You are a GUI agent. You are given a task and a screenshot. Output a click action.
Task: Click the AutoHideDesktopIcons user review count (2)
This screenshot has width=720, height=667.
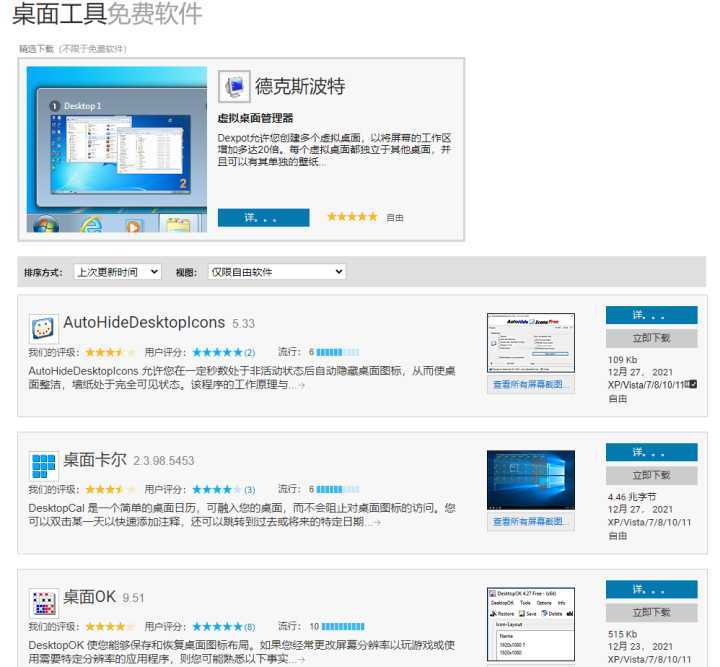tap(249, 353)
